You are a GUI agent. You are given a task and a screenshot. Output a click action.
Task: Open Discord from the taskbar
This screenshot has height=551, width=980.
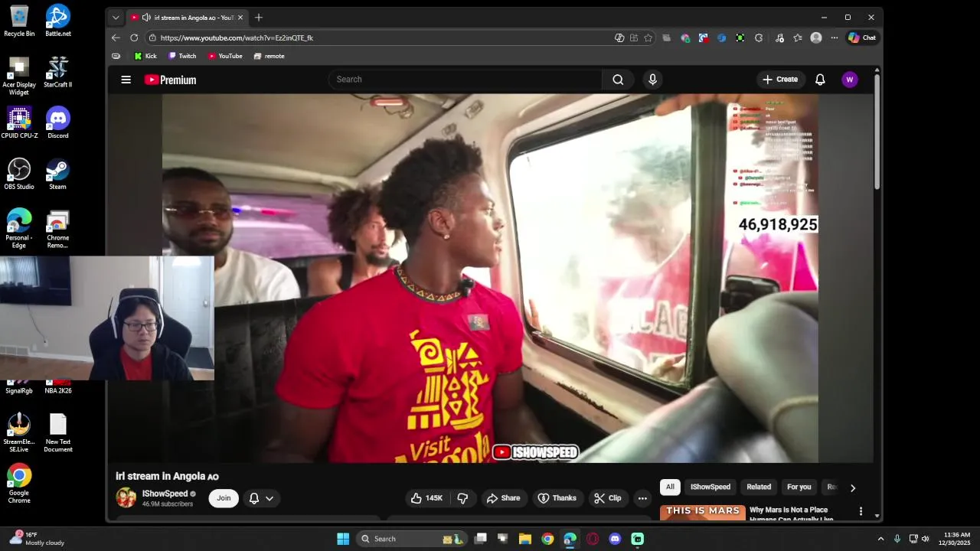[615, 539]
